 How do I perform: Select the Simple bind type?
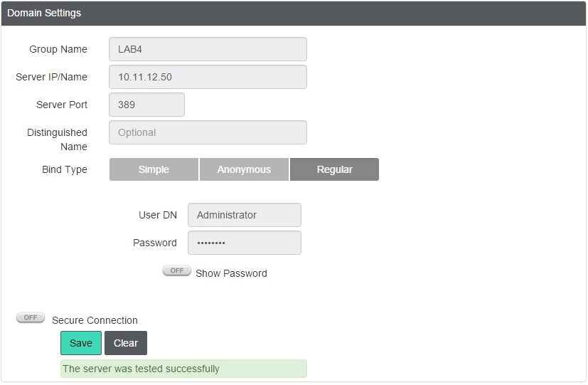pyautogui.click(x=154, y=169)
